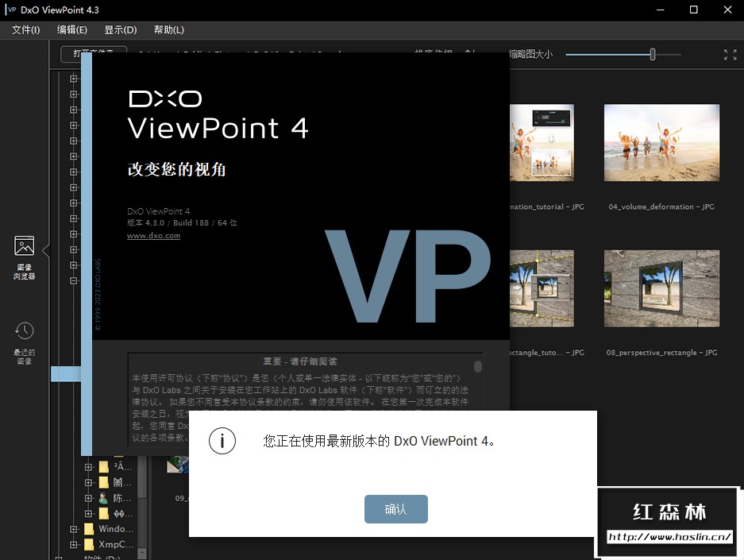Screen dimensions: 744x560
Task: Open the www.dxo.com link
Action: pyautogui.click(x=153, y=235)
